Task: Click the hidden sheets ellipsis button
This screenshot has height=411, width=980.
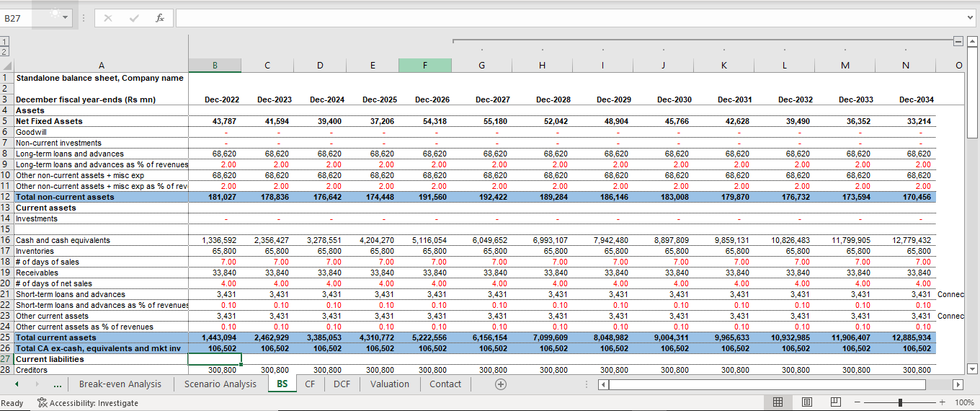Action: [x=55, y=384]
